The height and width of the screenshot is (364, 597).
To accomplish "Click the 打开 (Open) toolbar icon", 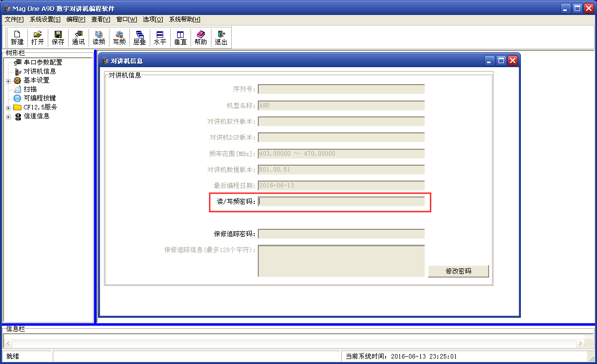I will point(37,34).
